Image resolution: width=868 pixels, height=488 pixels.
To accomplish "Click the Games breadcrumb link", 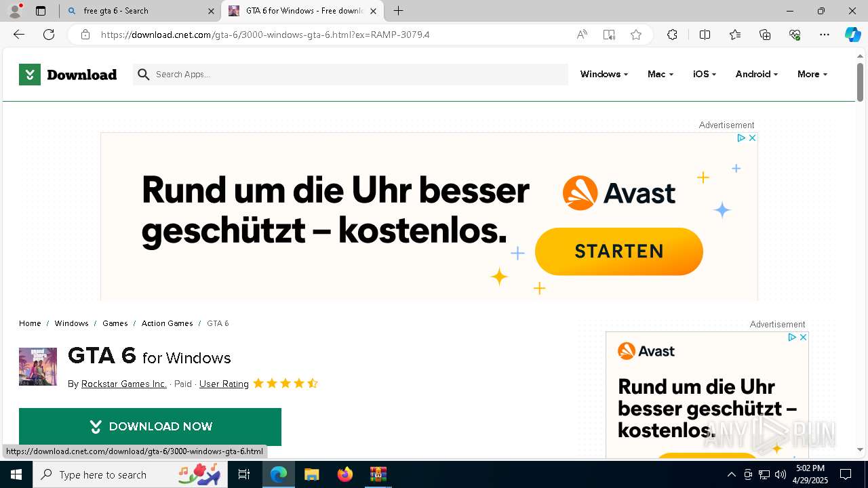I will tap(115, 323).
